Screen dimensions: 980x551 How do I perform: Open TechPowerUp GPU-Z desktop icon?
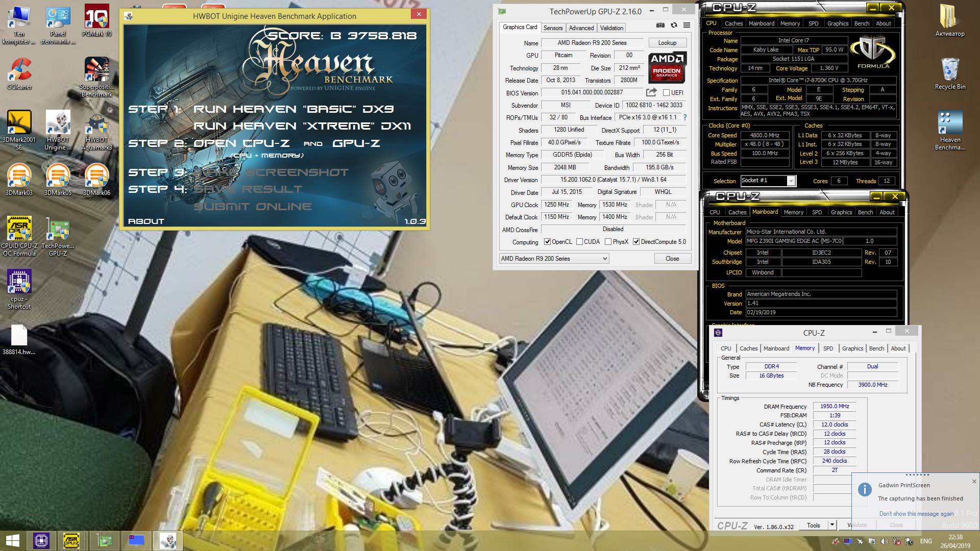(x=58, y=236)
